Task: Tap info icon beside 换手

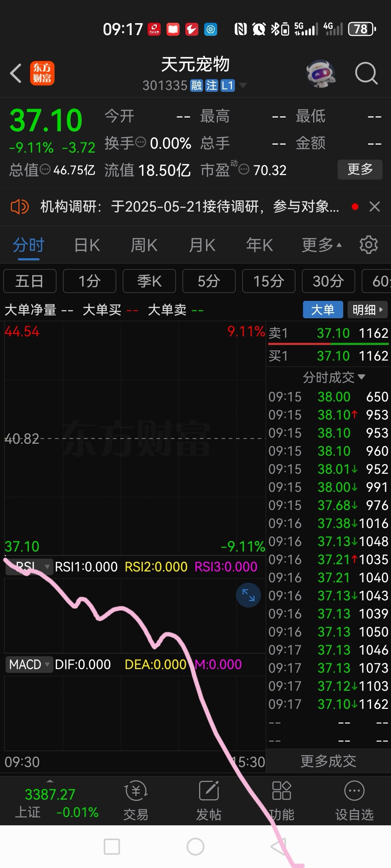Action: point(140,142)
